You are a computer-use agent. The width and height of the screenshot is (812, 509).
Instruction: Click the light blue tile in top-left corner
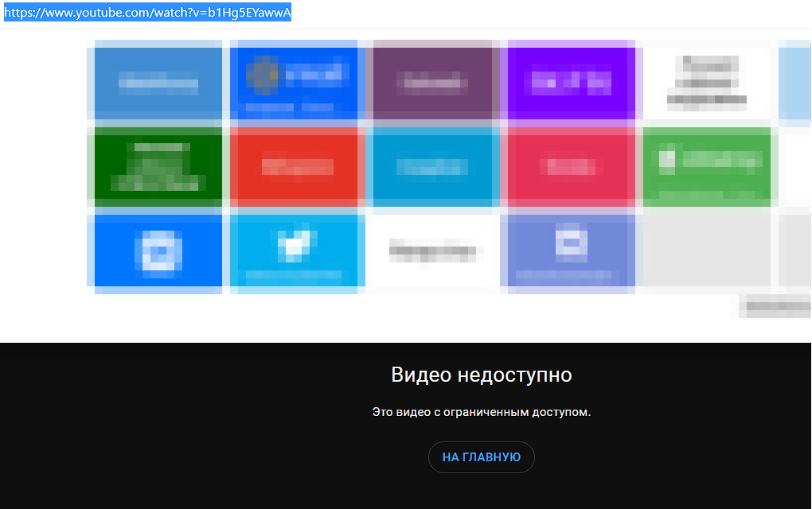coord(158,82)
